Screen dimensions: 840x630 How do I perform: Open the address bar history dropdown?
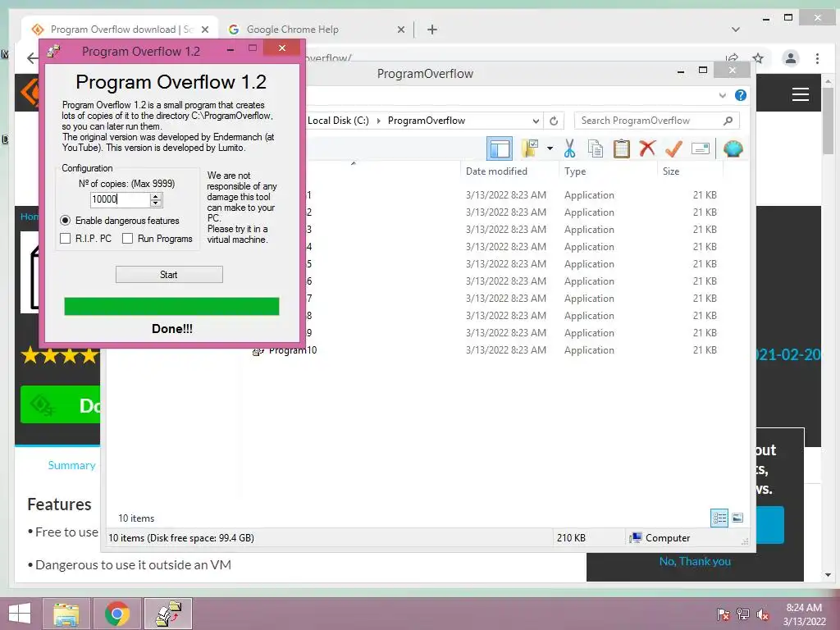tap(536, 121)
